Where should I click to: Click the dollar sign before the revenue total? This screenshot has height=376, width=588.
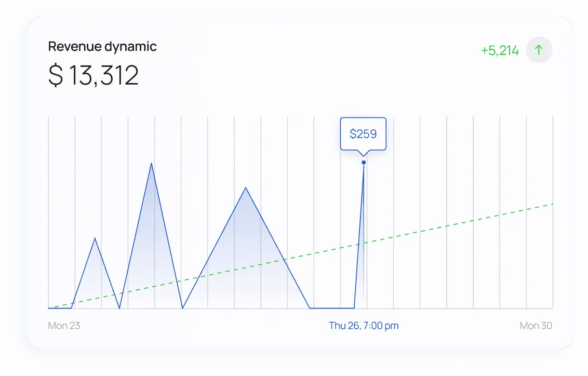pos(56,75)
